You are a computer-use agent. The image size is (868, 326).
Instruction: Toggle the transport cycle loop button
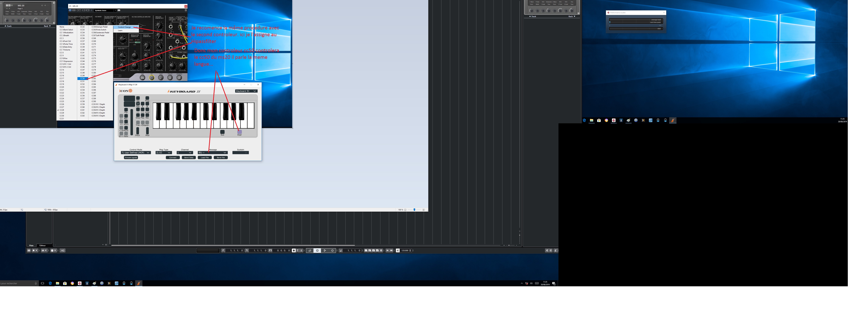coord(310,250)
